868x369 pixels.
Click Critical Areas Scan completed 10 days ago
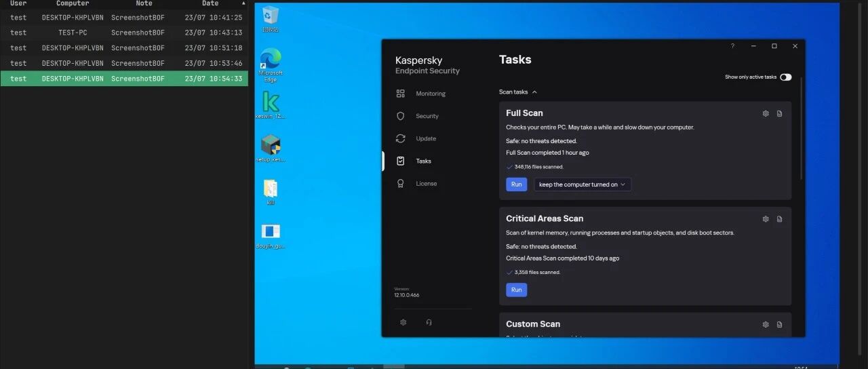coord(562,258)
